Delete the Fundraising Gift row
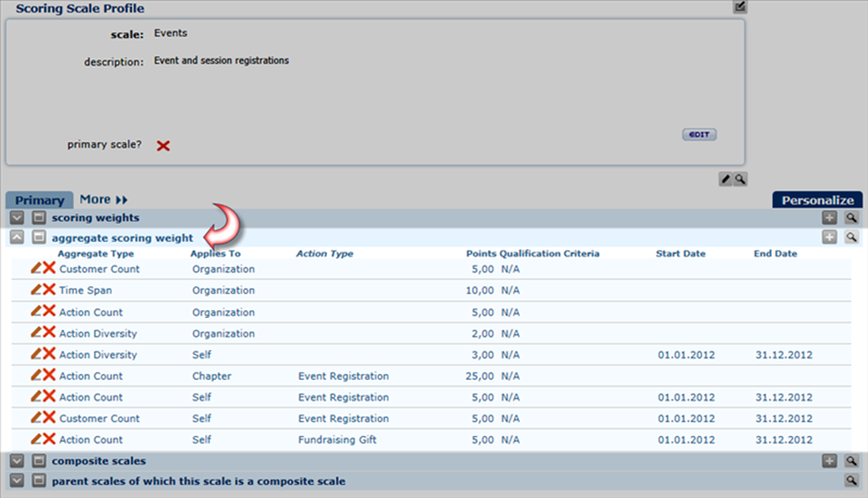This screenshot has height=498, width=868. tap(49, 439)
